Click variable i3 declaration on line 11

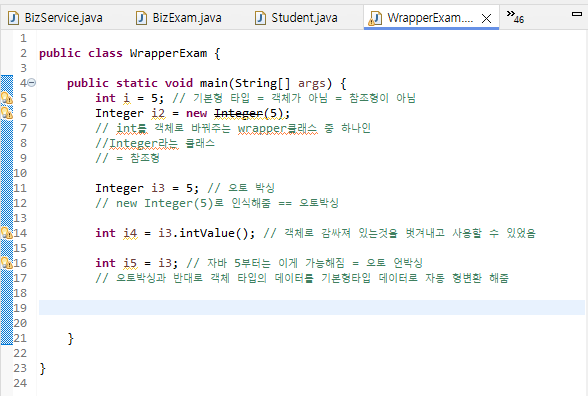click(x=158, y=188)
